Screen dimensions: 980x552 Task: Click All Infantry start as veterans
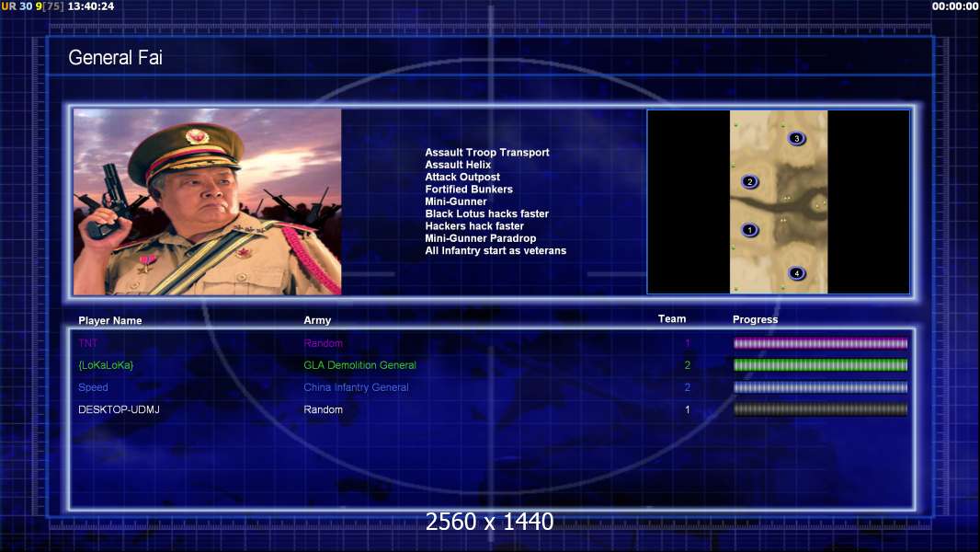[x=496, y=250]
